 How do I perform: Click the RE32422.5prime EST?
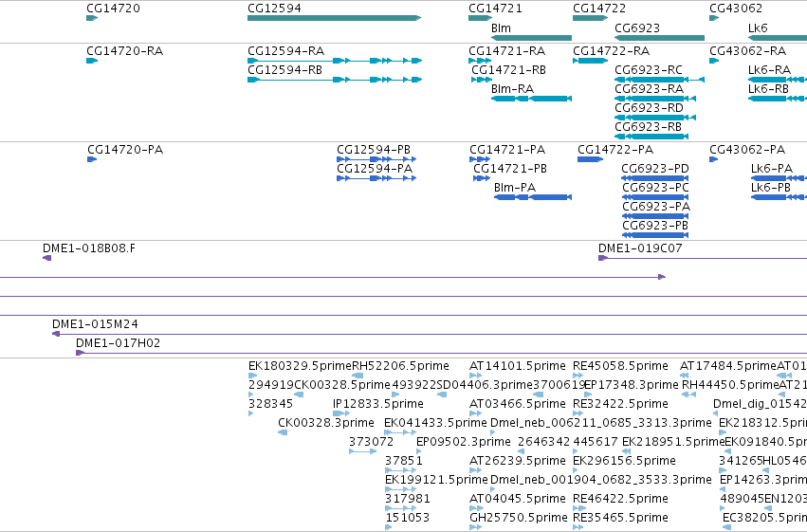click(x=578, y=413)
